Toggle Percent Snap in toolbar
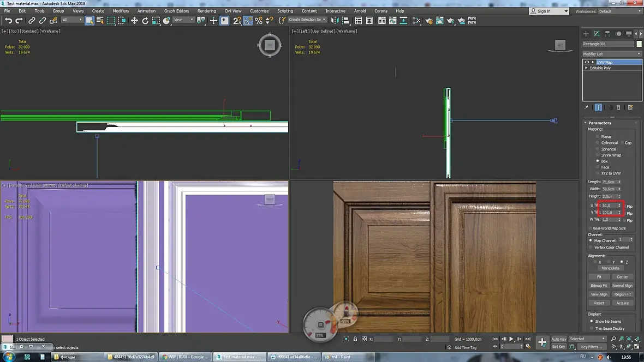 tap(259, 21)
